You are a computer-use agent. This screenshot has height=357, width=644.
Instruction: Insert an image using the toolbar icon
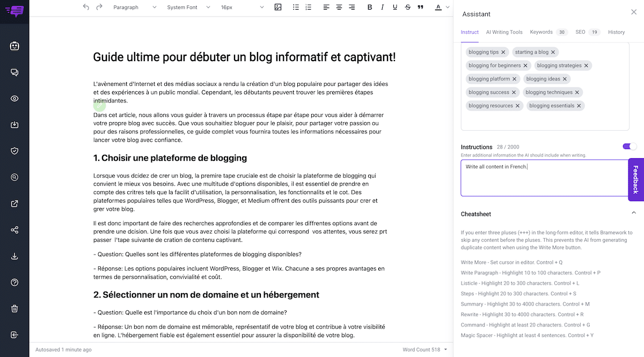(x=278, y=8)
